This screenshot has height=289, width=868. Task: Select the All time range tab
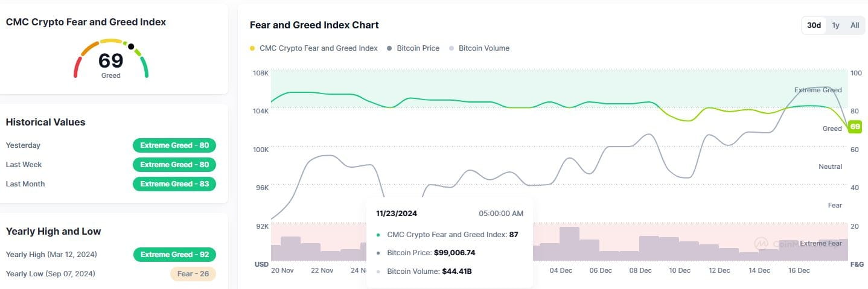855,25
